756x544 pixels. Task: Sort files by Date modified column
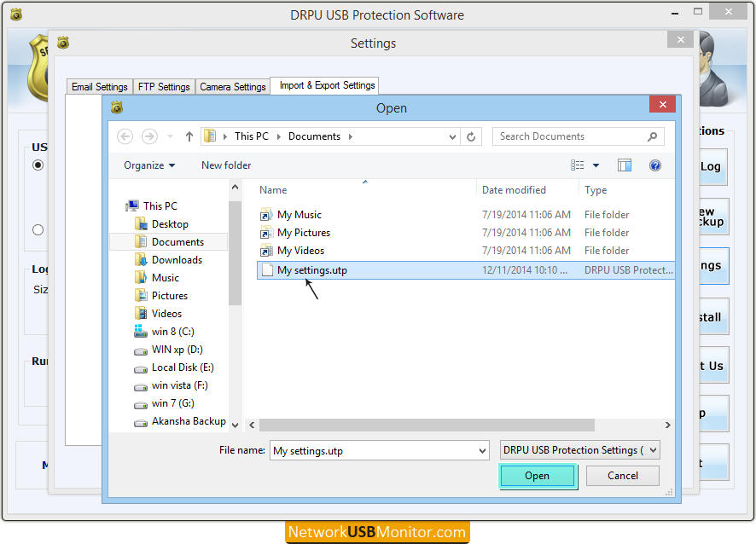point(514,190)
